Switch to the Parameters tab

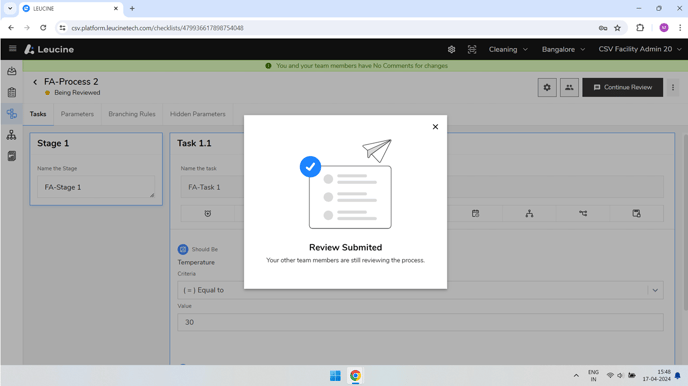tap(77, 114)
